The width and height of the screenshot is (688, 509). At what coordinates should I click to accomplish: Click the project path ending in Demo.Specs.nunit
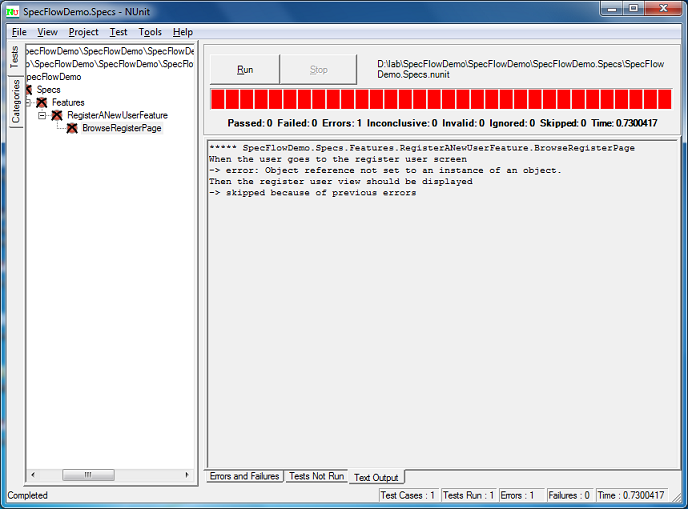521,69
